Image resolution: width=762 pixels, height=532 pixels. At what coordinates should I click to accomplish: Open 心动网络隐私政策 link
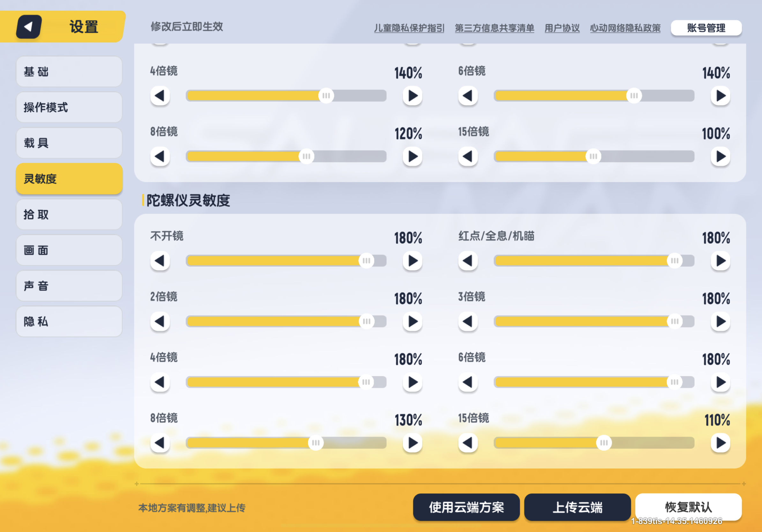point(625,28)
